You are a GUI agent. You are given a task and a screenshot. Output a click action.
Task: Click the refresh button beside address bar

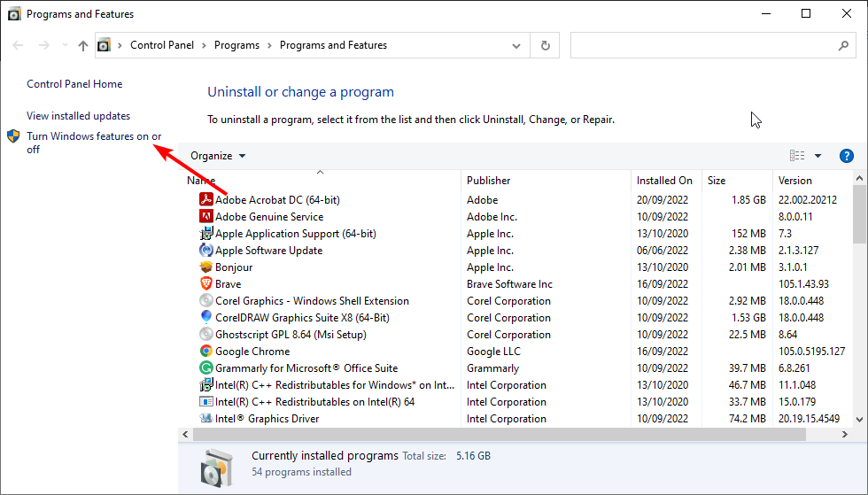(x=545, y=45)
